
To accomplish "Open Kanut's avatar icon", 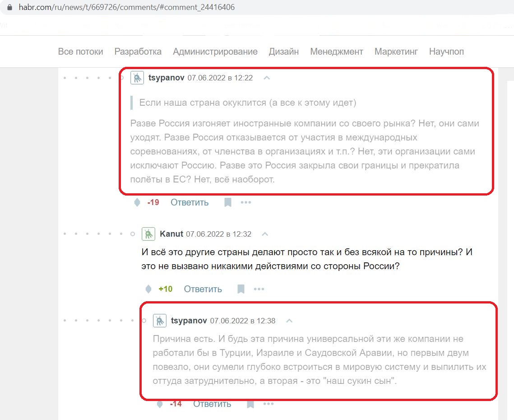I will (148, 234).
